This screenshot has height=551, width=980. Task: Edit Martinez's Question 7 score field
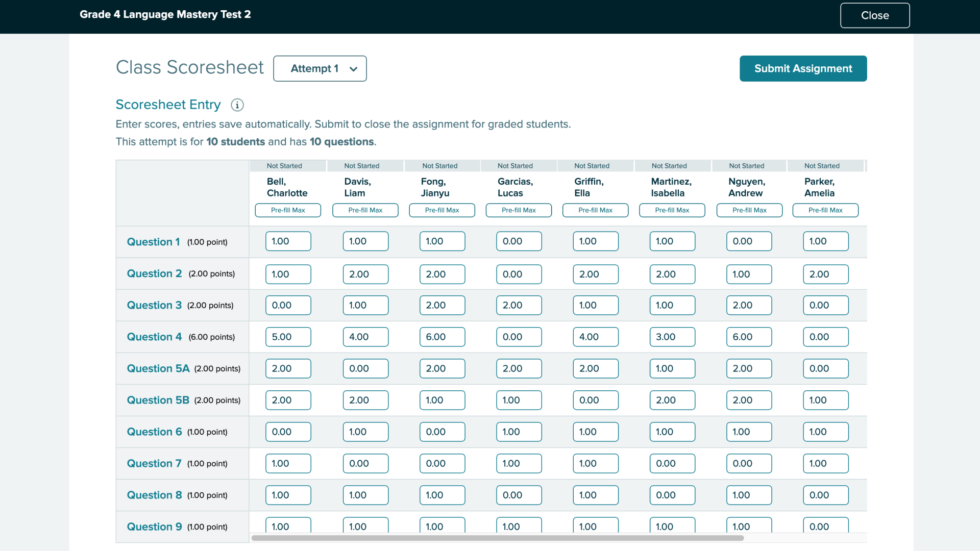672,463
